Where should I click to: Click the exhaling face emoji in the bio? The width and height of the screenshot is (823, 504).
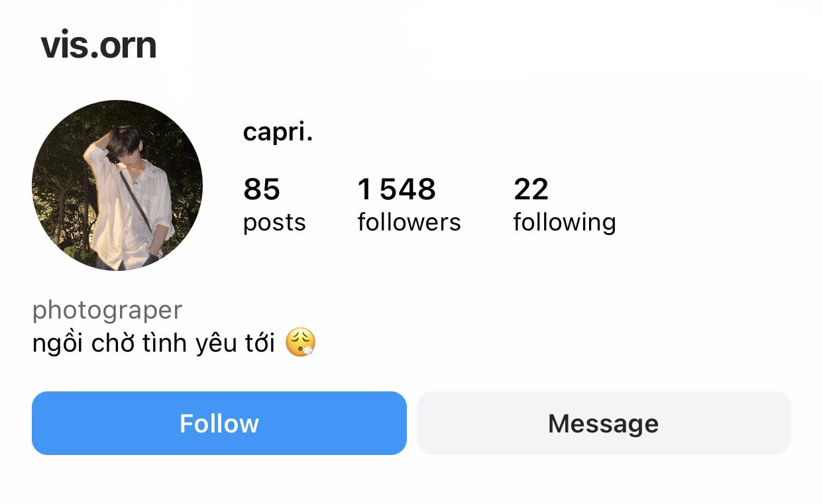[x=300, y=343]
